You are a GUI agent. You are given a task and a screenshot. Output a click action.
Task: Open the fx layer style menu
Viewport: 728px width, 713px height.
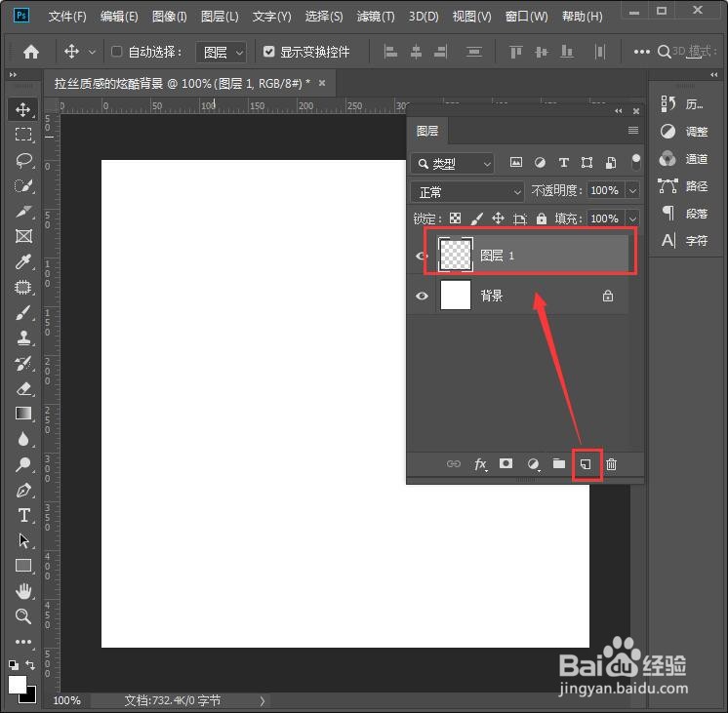coord(480,463)
